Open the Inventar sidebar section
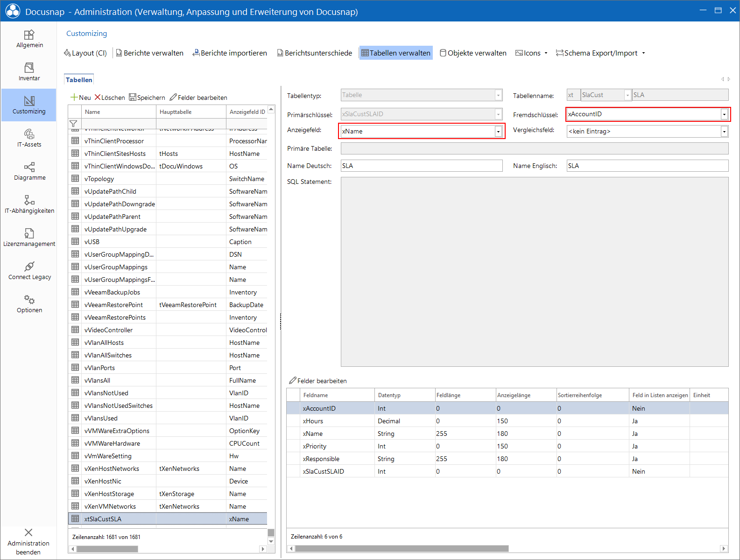This screenshot has height=560, width=740. pos(29,72)
